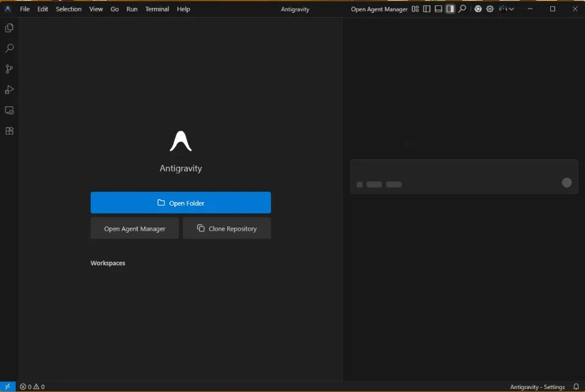The image size is (585, 392).
Task: Click the Antigravity - Settings status item
Action: (x=537, y=387)
